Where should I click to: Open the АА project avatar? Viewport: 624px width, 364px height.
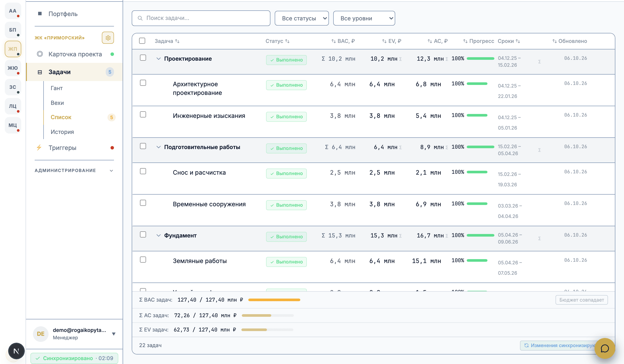pyautogui.click(x=13, y=11)
